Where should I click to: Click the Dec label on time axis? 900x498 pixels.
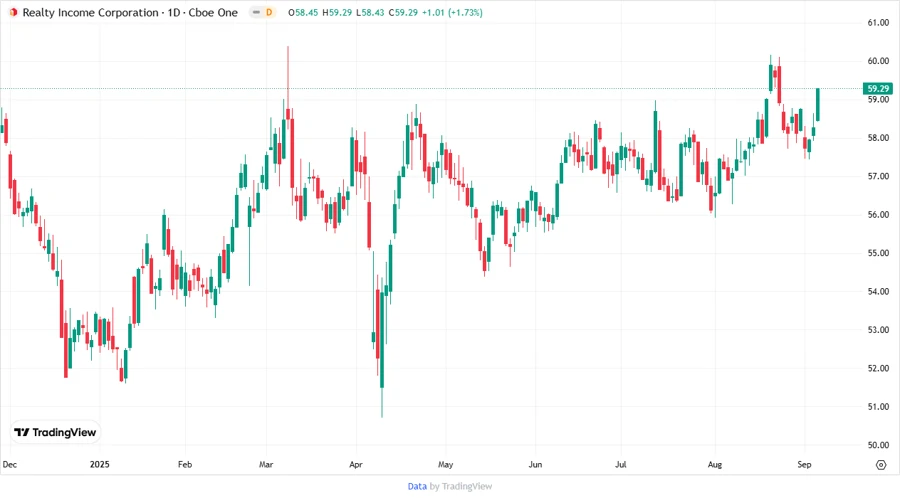(10, 465)
